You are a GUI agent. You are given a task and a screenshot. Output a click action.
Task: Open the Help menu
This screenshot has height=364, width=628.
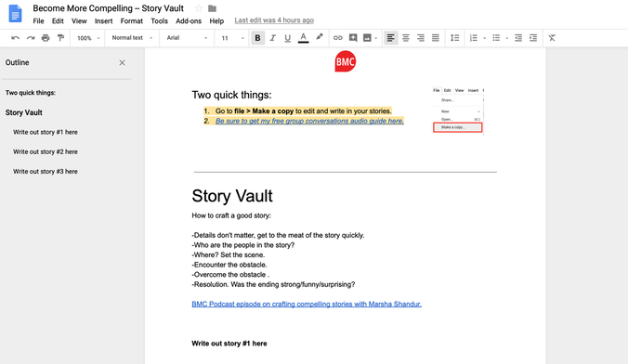216,20
